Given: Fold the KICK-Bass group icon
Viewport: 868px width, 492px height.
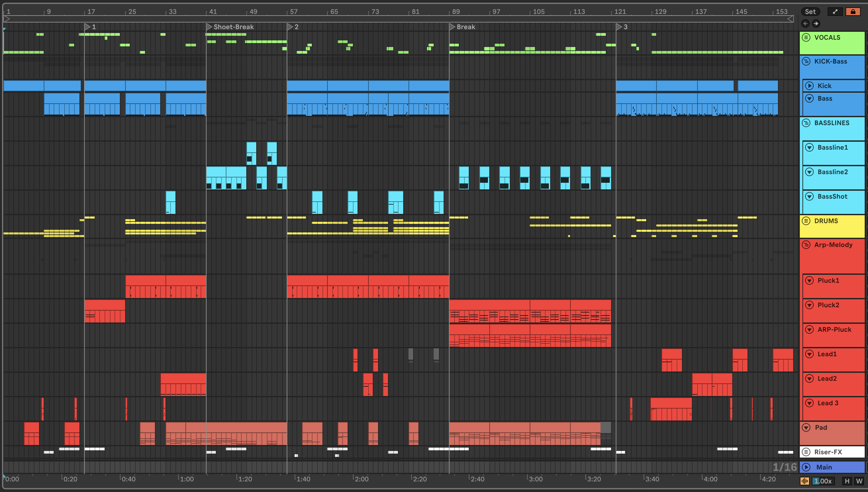Looking at the screenshot, I should [x=806, y=62].
